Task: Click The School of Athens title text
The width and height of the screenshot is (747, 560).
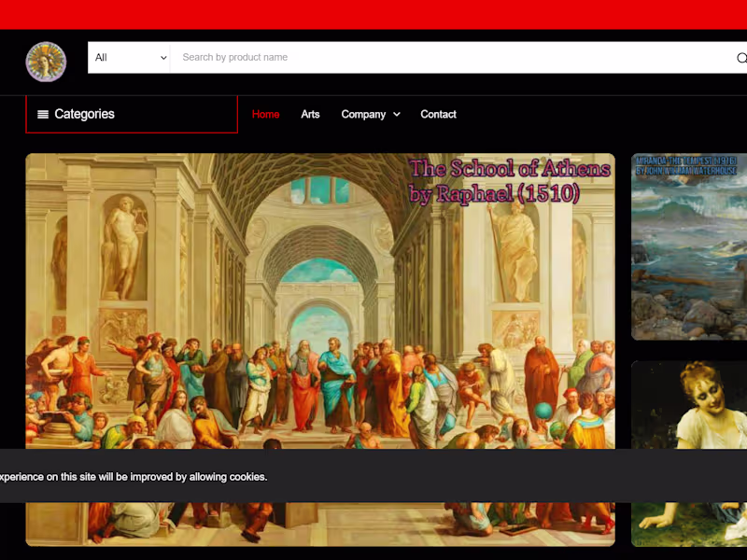Action: [x=509, y=181]
